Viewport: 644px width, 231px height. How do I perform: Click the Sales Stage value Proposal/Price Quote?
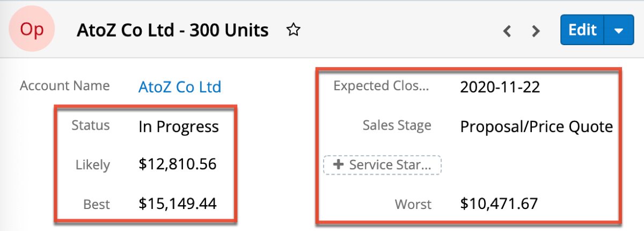coord(536,127)
